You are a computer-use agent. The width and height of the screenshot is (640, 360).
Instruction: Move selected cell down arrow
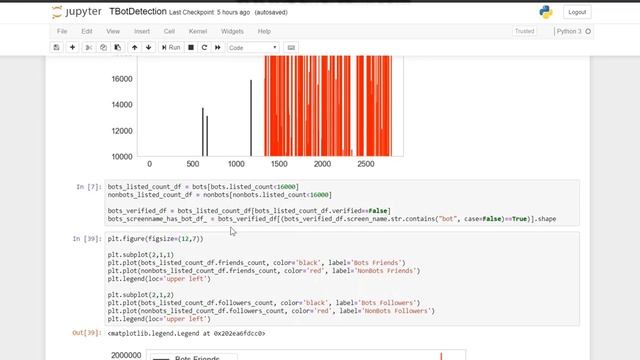(149, 47)
